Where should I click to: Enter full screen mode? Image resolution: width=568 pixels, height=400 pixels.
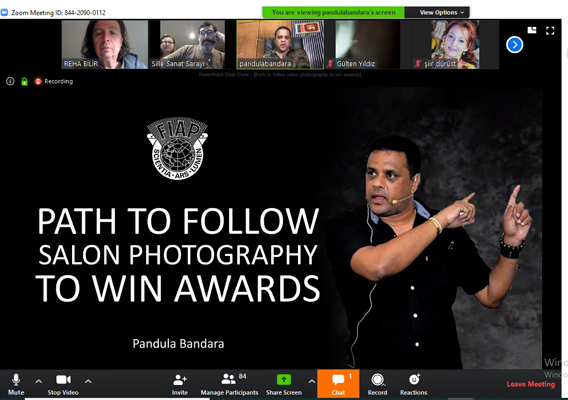(550, 31)
